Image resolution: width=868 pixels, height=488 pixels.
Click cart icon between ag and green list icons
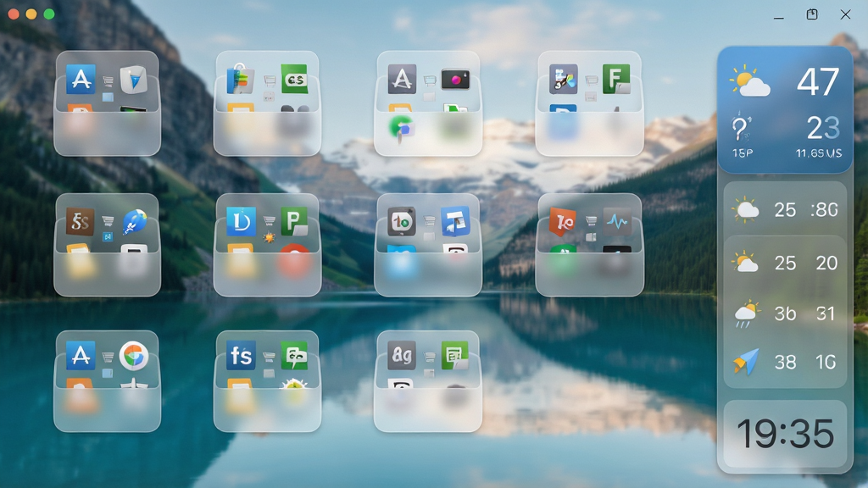coord(430,357)
